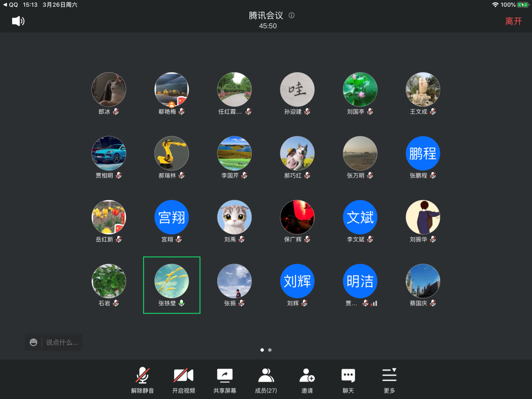The image size is (532, 399).
Task: Tap 刘禹's cartoon cat avatar
Action: pos(234,217)
